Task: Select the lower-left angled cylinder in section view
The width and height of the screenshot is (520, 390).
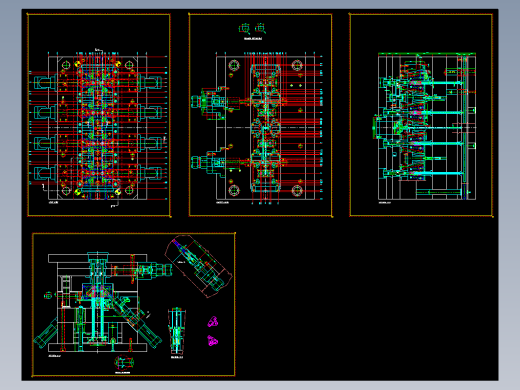Action: tap(46, 334)
